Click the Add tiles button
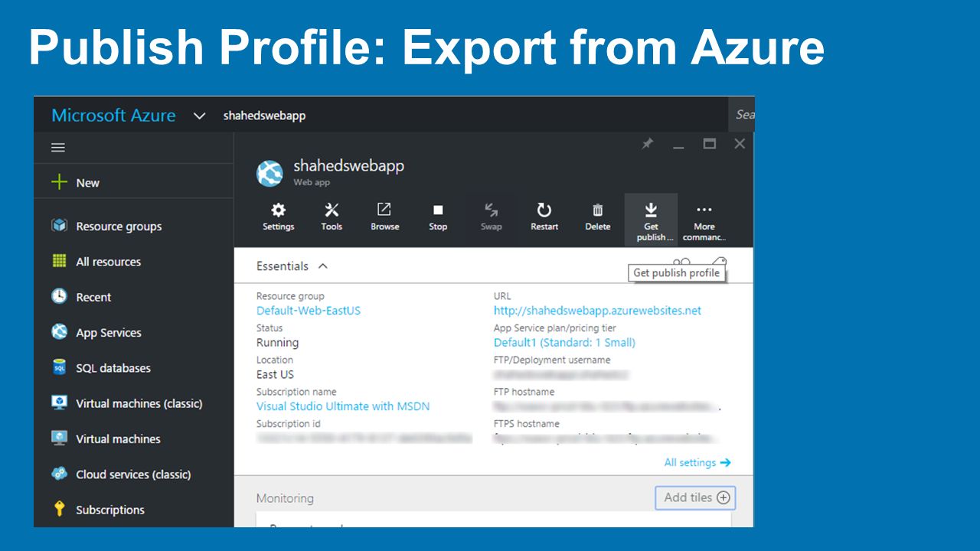 click(695, 497)
